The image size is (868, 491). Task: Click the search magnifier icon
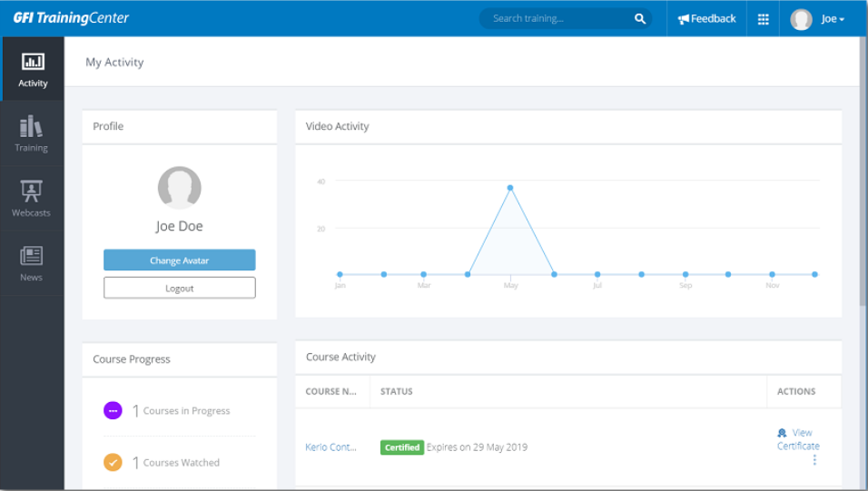click(639, 18)
